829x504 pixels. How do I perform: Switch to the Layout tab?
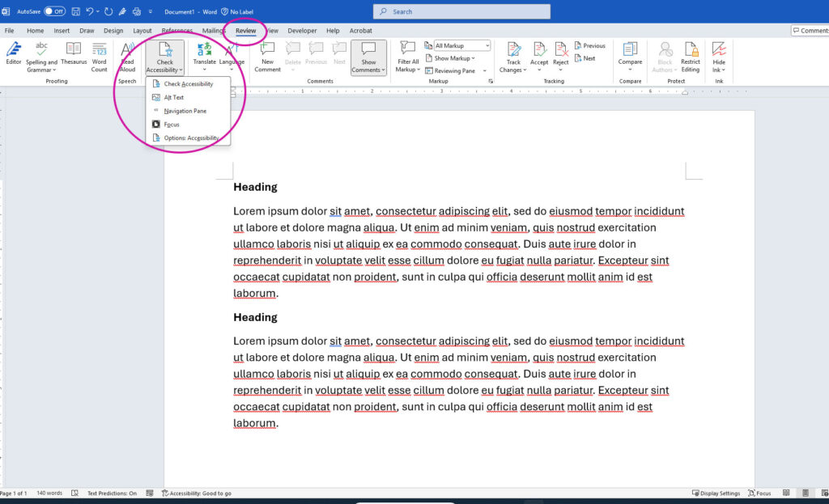coord(142,31)
